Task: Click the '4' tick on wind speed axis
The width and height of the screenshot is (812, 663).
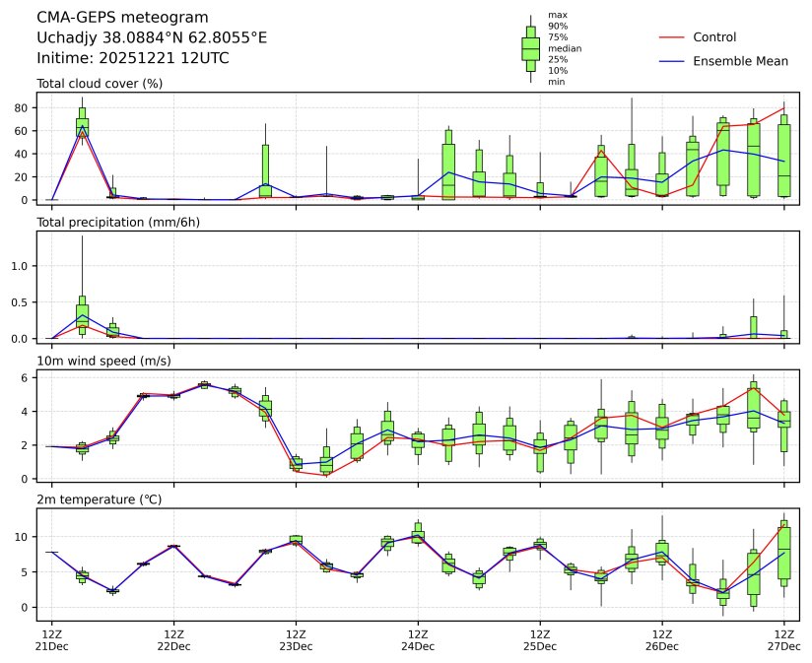Action: pyautogui.click(x=24, y=412)
